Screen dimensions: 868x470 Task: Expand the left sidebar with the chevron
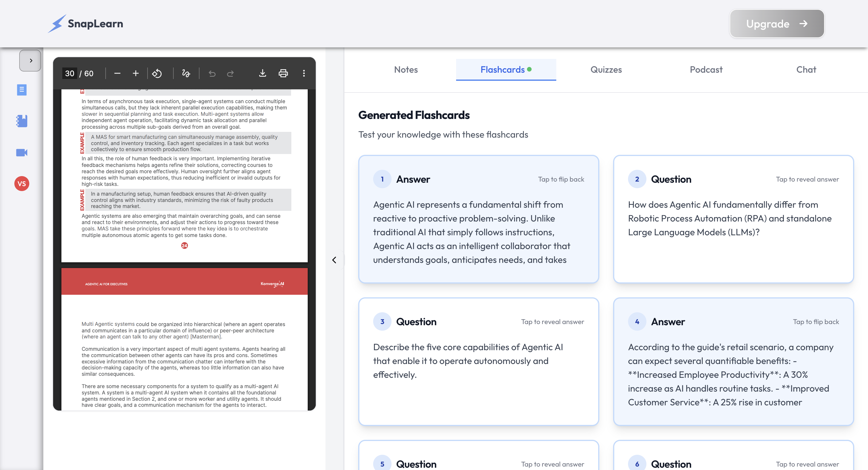pyautogui.click(x=30, y=61)
